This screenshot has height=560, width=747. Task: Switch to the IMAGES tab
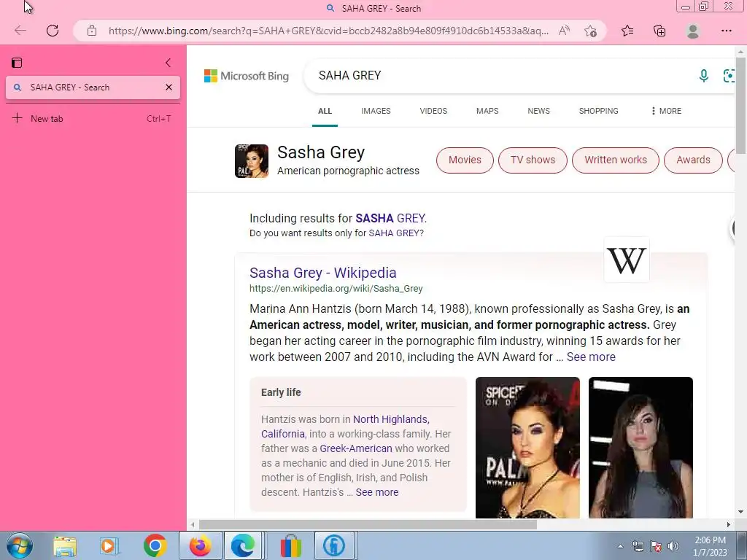(376, 111)
